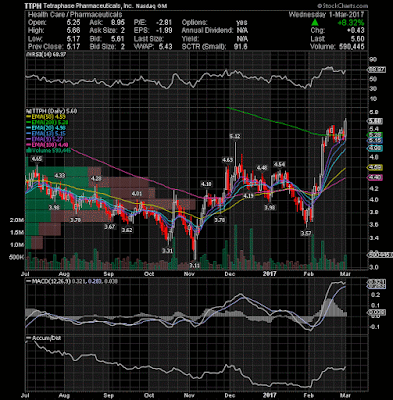Click the Chg value +0.43

tap(356, 31)
